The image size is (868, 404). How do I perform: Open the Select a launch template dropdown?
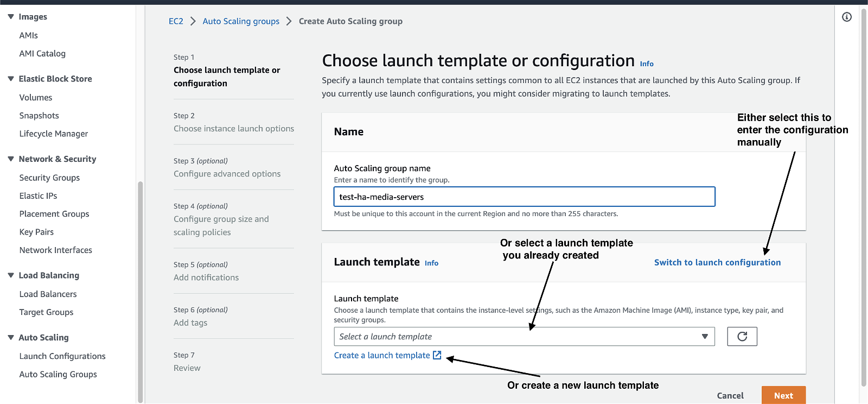524,337
